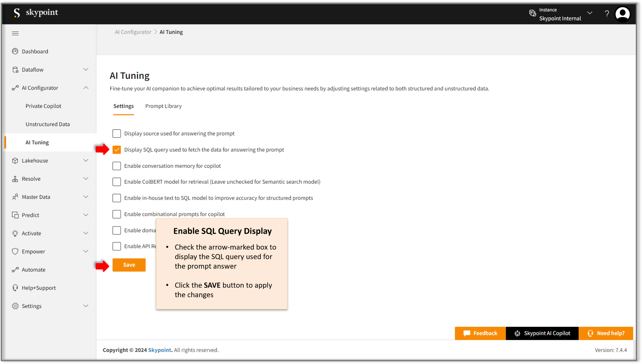The height and width of the screenshot is (364, 642).
Task: Enable Display SQL query used checkbox
Action: (x=116, y=149)
